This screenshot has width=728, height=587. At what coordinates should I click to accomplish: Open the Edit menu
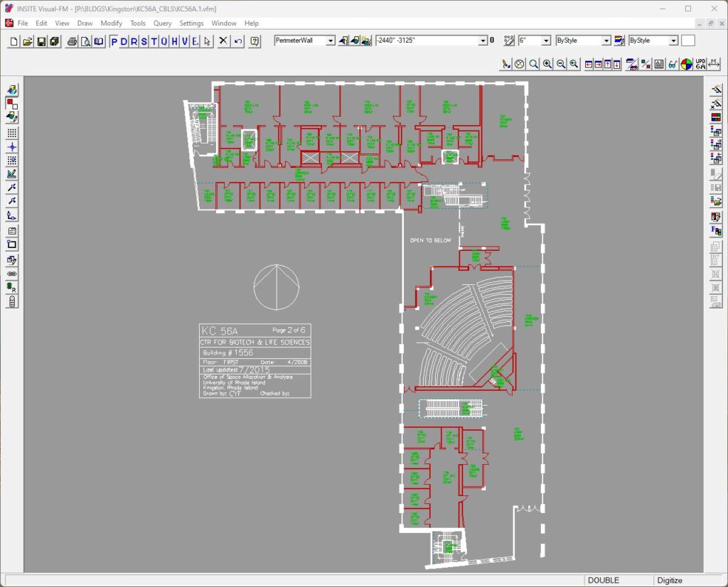pos(41,23)
